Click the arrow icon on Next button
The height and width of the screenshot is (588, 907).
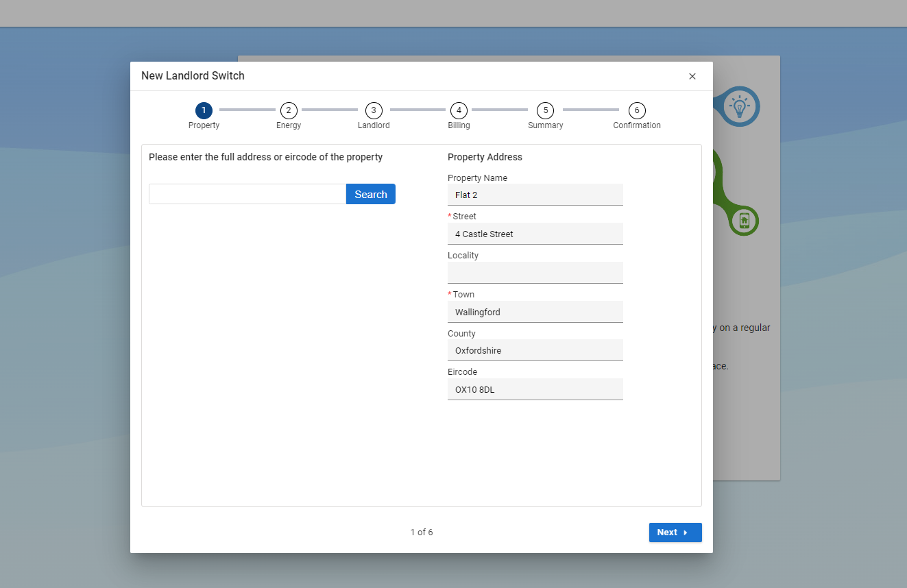point(686,532)
